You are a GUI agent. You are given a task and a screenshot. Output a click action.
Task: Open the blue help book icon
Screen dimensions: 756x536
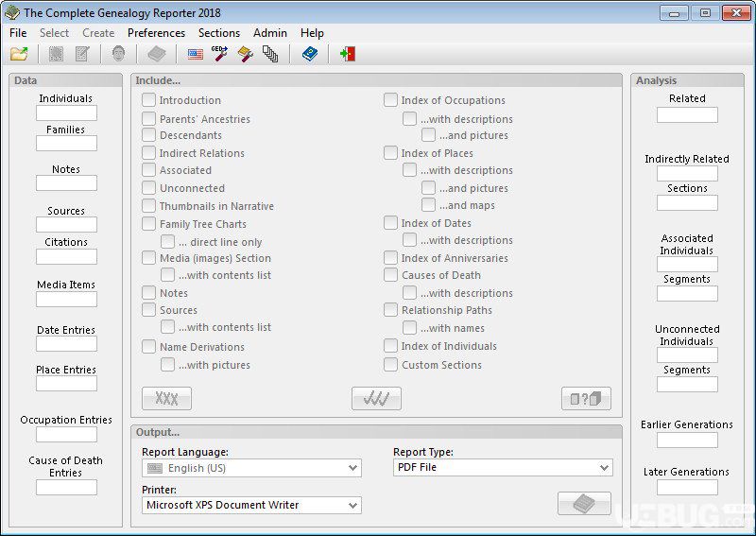310,54
